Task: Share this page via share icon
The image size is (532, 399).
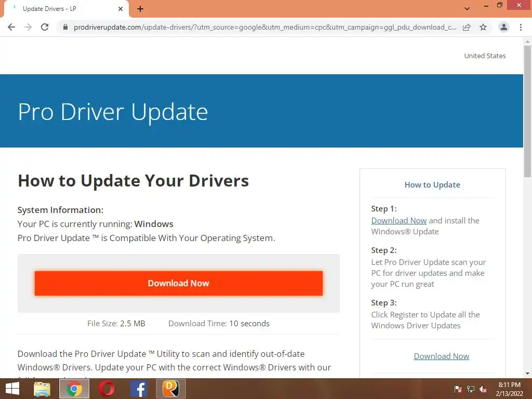Action: [x=467, y=27]
